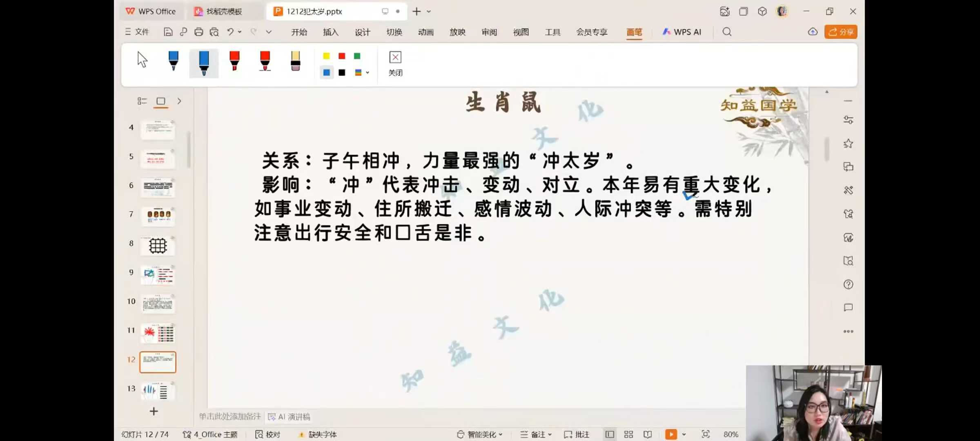Switch to the 插入 tab
This screenshot has width=980, height=441.
pos(331,32)
